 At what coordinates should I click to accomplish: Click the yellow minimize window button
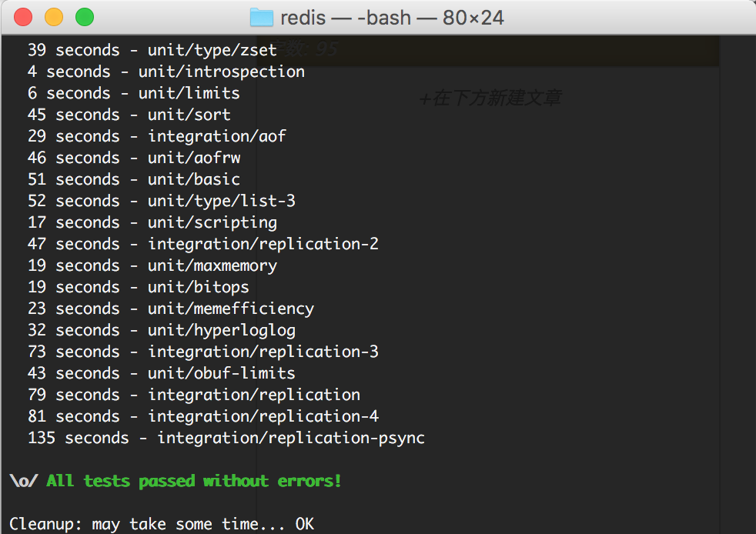[54, 17]
